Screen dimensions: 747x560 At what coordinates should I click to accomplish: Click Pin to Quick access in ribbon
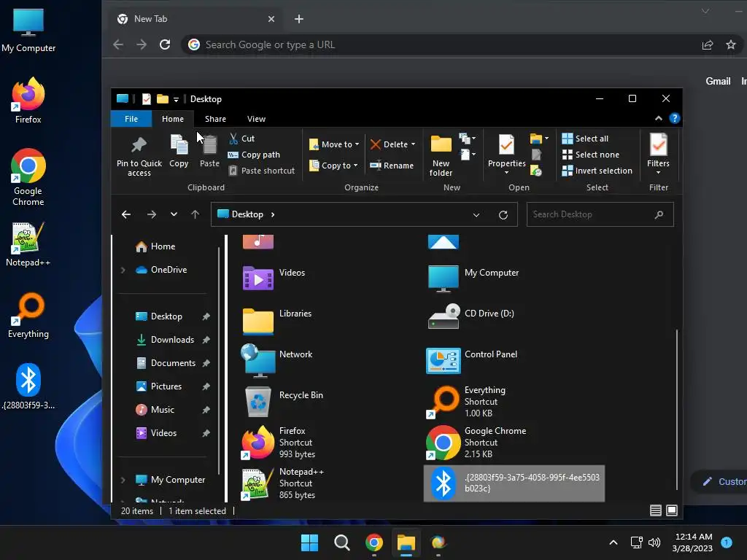click(139, 156)
